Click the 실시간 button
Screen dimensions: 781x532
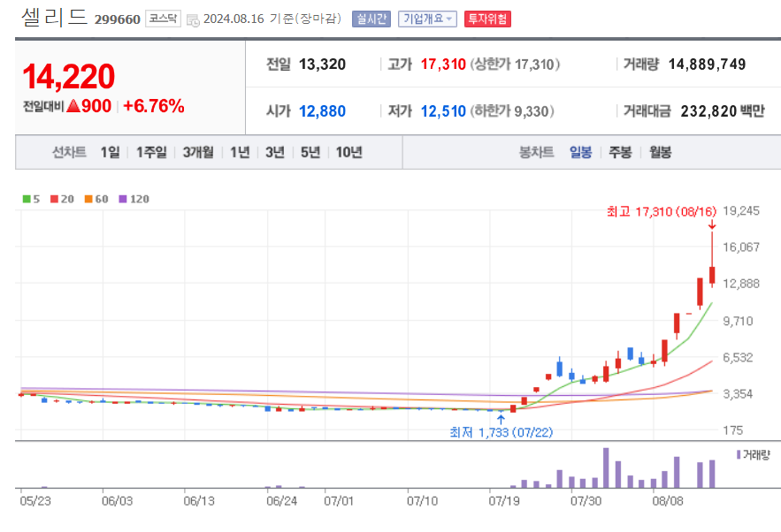(371, 19)
